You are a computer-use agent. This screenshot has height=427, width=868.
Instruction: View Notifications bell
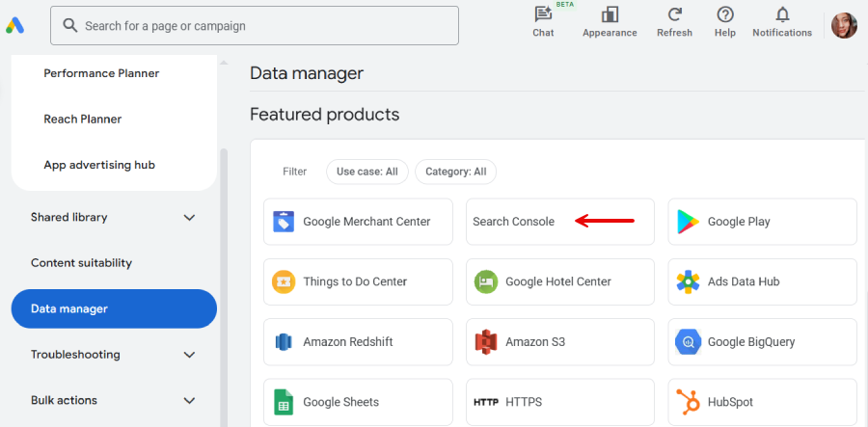pos(781,22)
